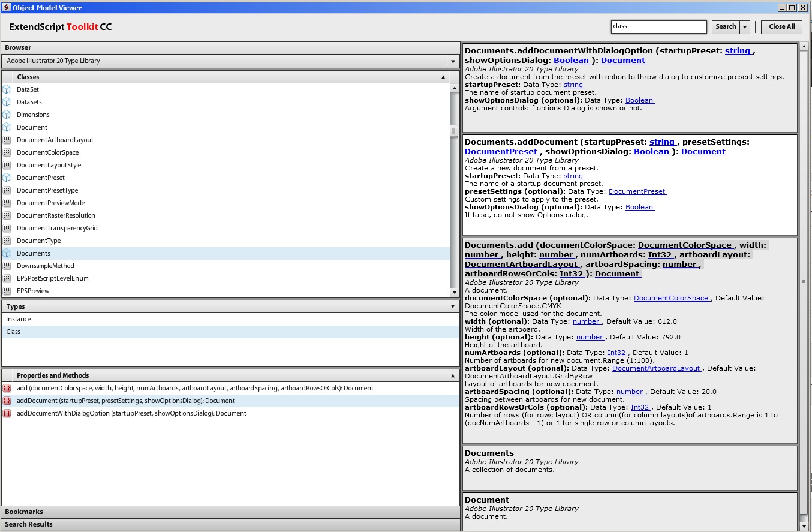This screenshot has height=532, width=812.
Task: Click the documentation pane scroll-up arrow
Action: click(x=804, y=47)
